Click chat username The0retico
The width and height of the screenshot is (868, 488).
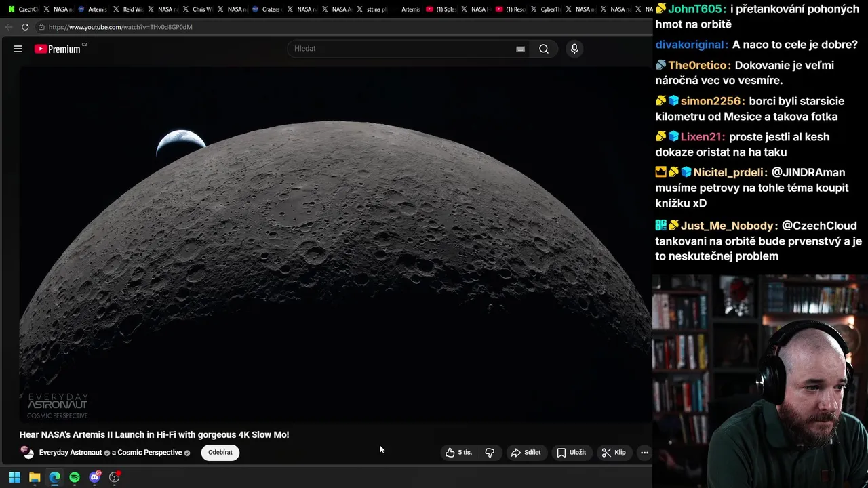click(x=696, y=66)
